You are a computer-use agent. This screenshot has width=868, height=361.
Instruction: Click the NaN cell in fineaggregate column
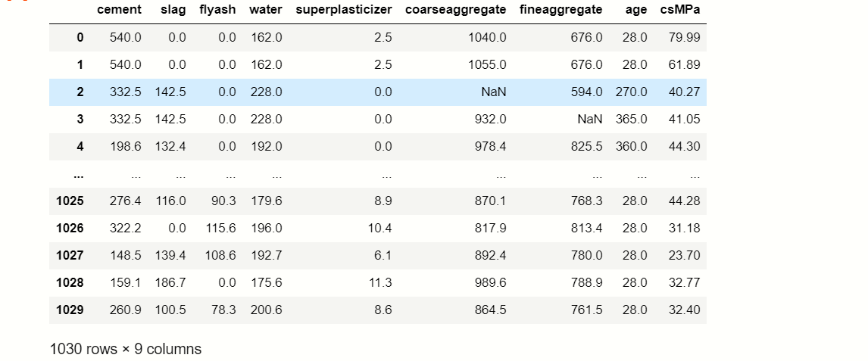click(x=590, y=119)
